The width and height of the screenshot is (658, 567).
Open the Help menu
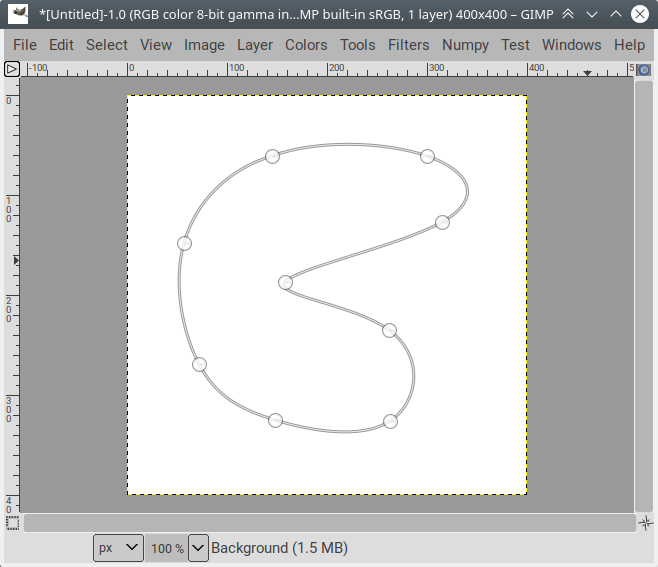point(629,45)
